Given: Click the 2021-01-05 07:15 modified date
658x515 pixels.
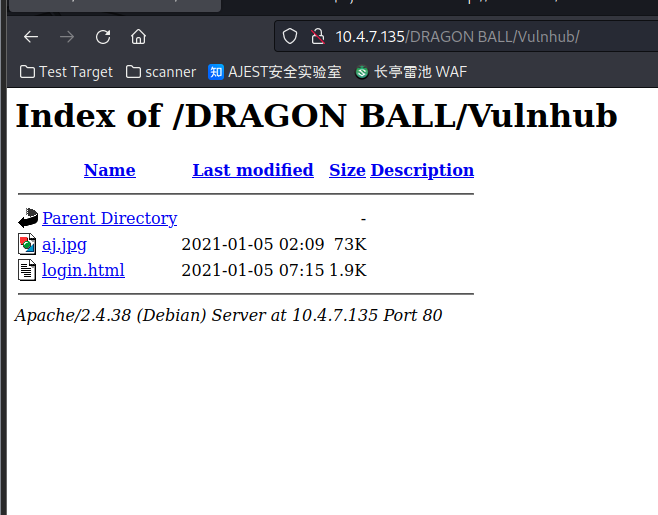Looking at the screenshot, I should (253, 270).
